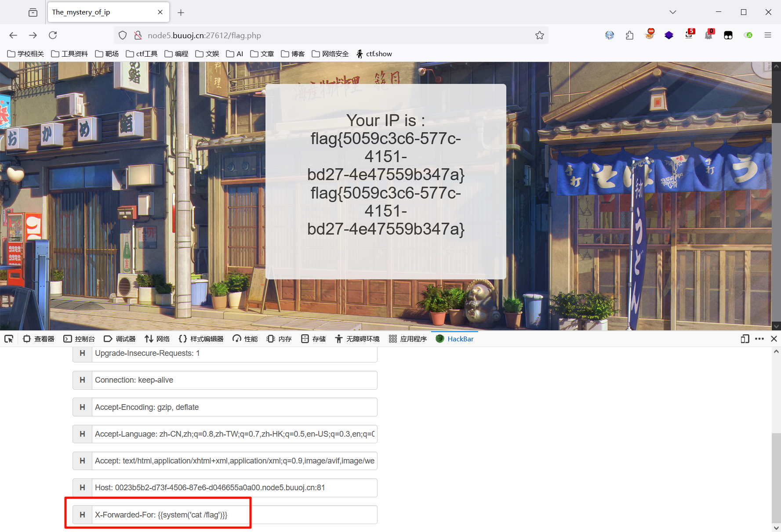The image size is (781, 532).
Task: Click the H button beside Host header
Action: (x=82, y=488)
